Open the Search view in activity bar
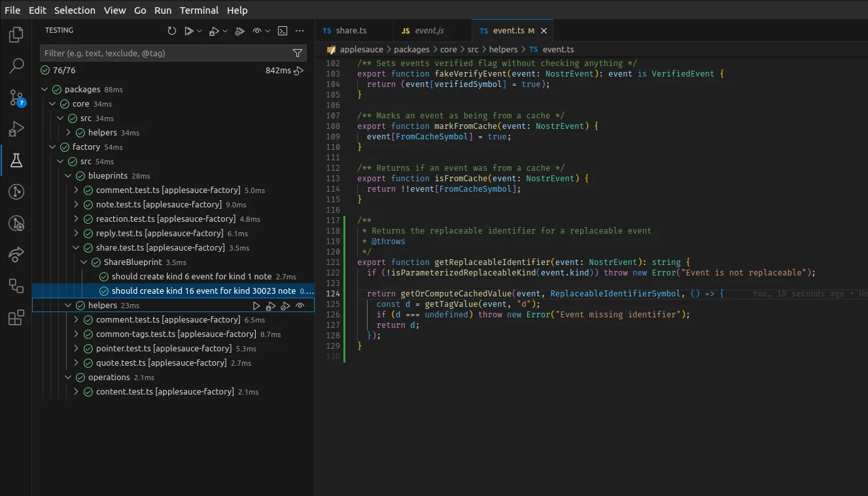868x496 pixels. pyautogui.click(x=16, y=66)
